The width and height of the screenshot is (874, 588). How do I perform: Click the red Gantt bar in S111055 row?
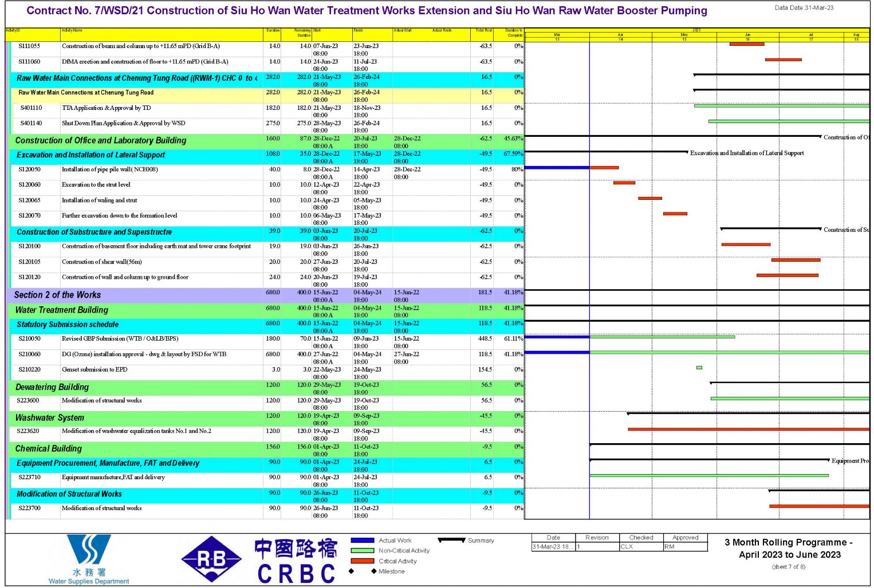[746, 44]
